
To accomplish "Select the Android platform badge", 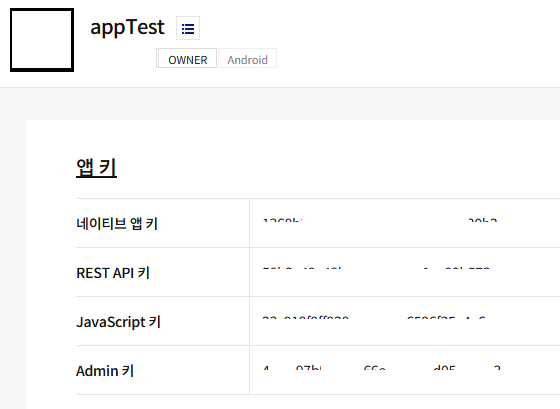I will 248,59.
